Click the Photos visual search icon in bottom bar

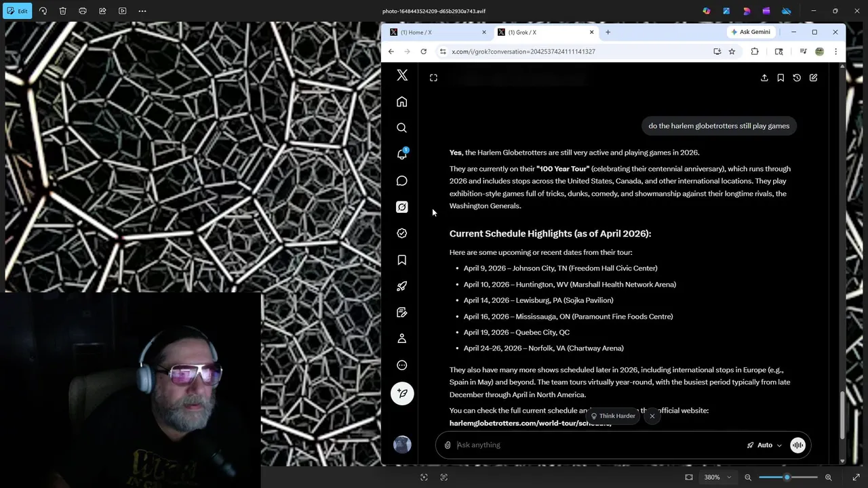pos(424,477)
